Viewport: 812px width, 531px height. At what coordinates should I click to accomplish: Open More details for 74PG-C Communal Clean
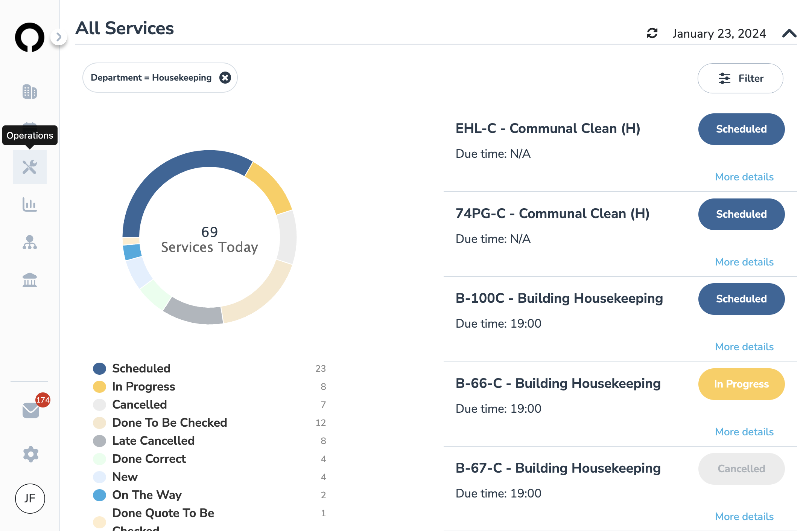click(x=744, y=262)
